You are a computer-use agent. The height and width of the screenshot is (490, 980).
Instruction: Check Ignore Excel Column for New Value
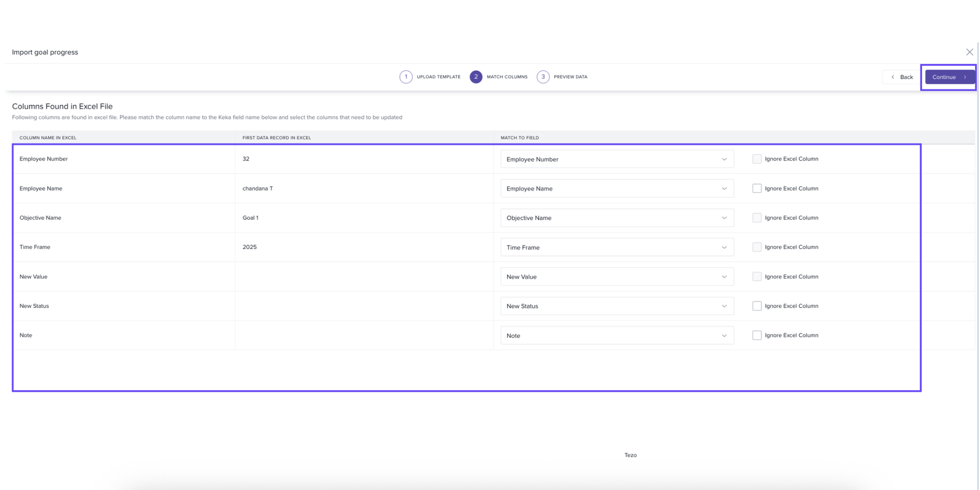tap(756, 276)
